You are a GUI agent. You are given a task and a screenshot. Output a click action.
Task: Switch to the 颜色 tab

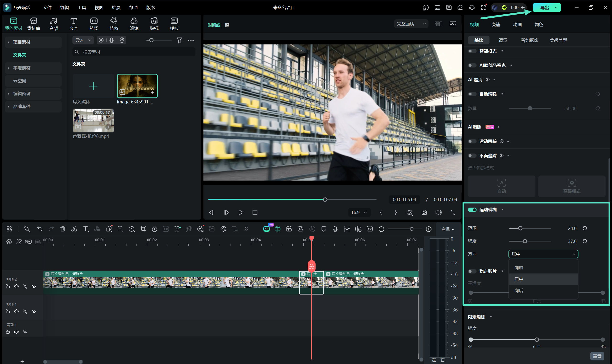pyautogui.click(x=539, y=25)
